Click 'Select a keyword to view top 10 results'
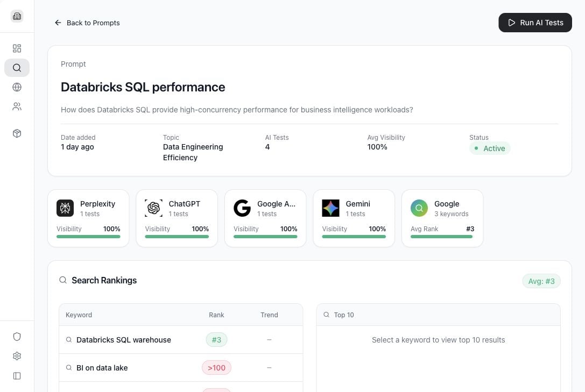Screen dimensions: 585x392 pyautogui.click(x=439, y=340)
